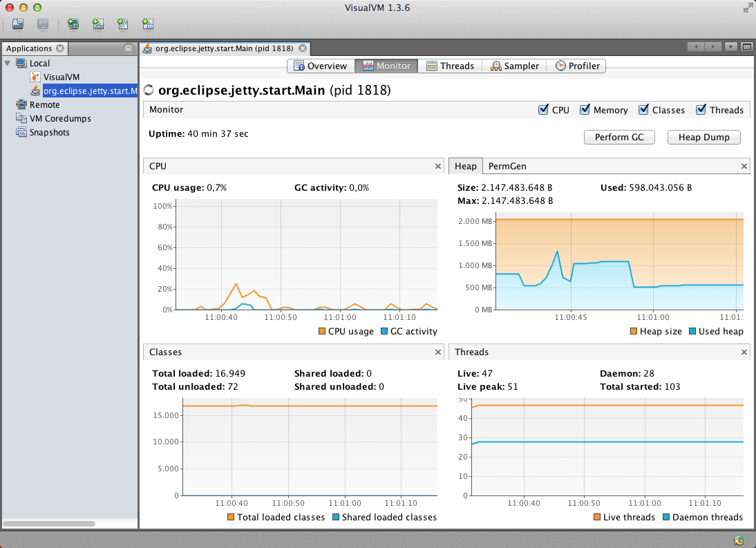
Task: Open the Threads tab
Action: [451, 66]
